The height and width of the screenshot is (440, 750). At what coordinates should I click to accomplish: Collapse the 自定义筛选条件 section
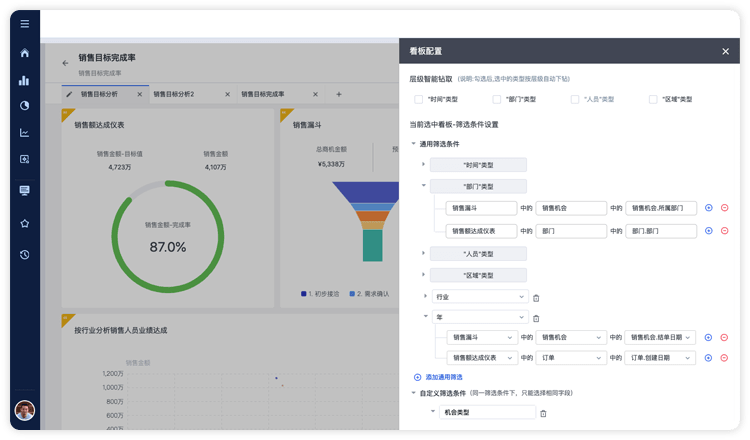click(x=413, y=393)
